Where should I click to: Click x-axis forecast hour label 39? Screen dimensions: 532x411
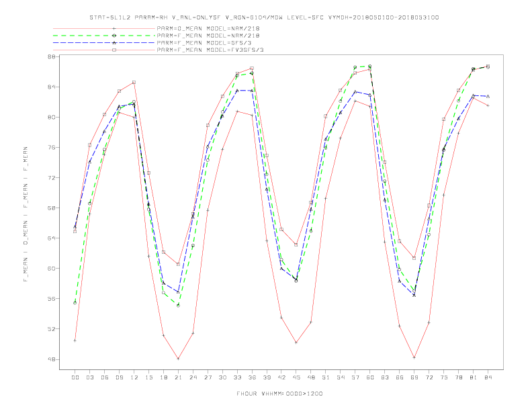tap(267, 377)
